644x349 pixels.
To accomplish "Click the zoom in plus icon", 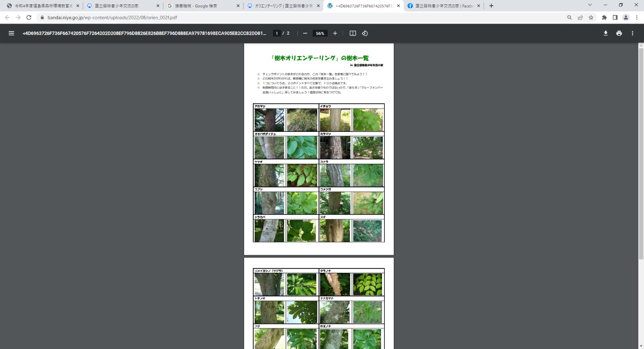I will pyautogui.click(x=335, y=33).
